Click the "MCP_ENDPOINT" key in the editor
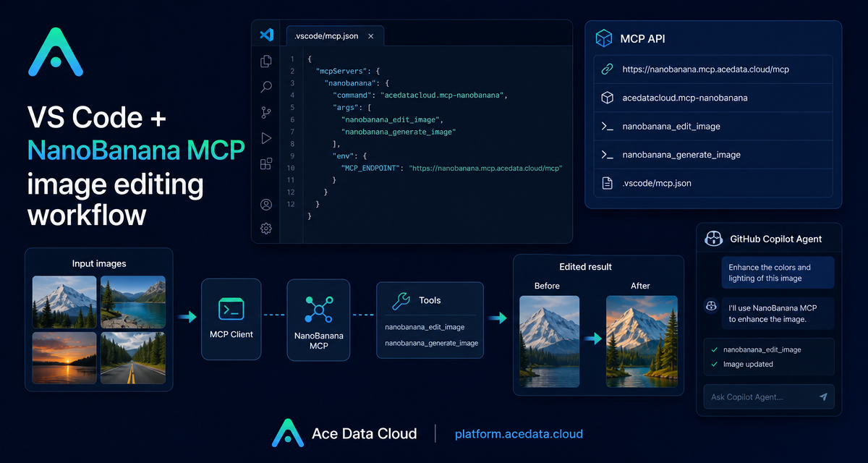Viewport: 868px width, 463px height. click(x=371, y=167)
